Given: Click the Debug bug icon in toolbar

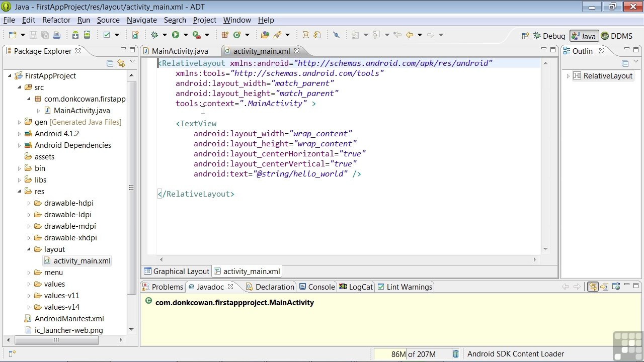Looking at the screenshot, I should [x=154, y=35].
